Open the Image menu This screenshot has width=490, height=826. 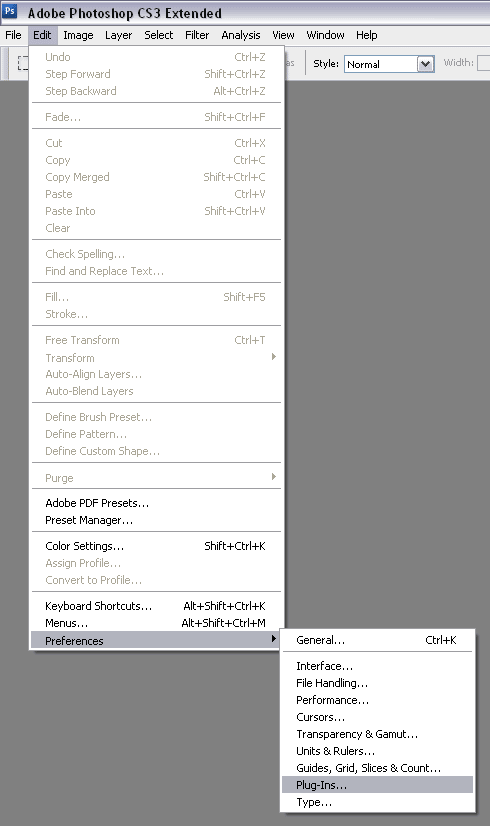pyautogui.click(x=78, y=35)
